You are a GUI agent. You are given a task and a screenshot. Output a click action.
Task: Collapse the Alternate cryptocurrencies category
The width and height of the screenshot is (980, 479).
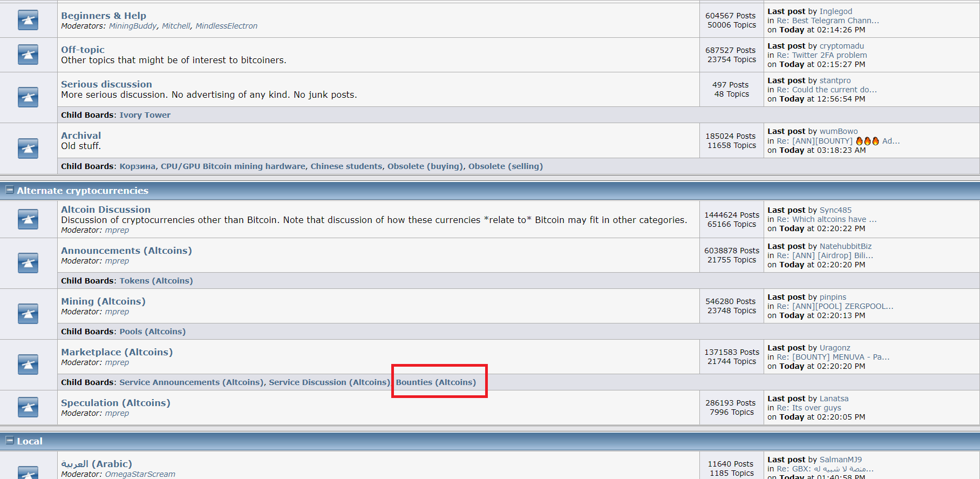click(9, 190)
